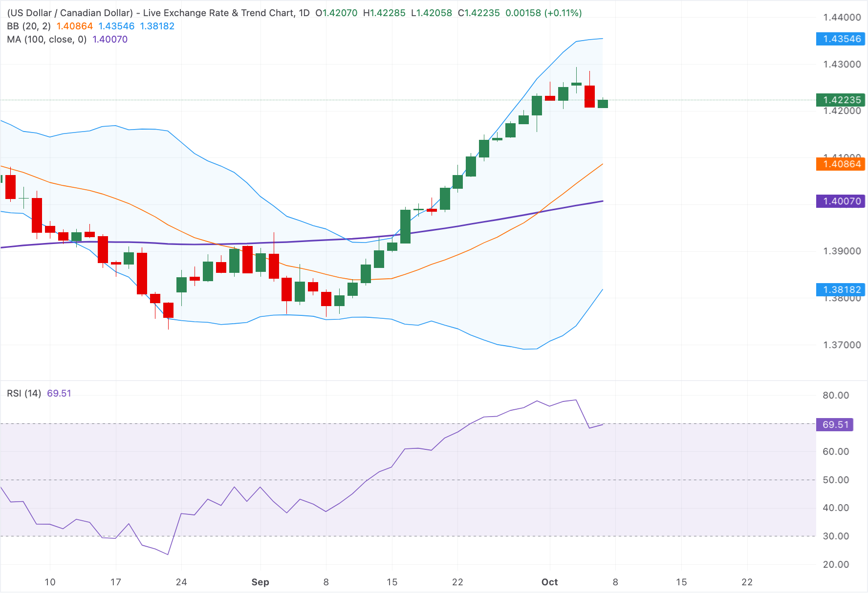Click the 0.00158 (+0.11%) change value
This screenshot has height=598, width=868.
543,13
